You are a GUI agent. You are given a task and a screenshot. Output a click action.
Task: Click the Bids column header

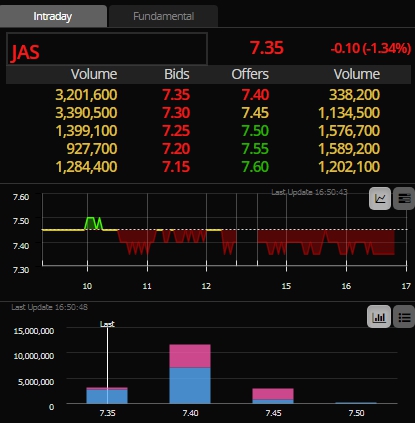176,74
